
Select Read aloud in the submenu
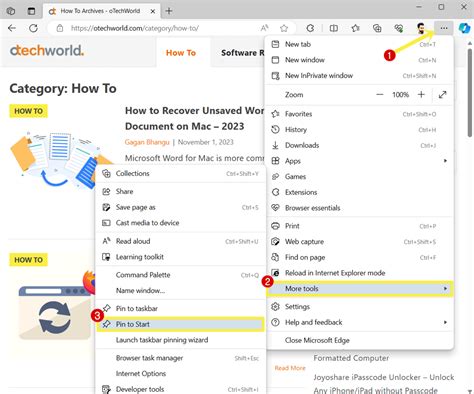(180, 241)
